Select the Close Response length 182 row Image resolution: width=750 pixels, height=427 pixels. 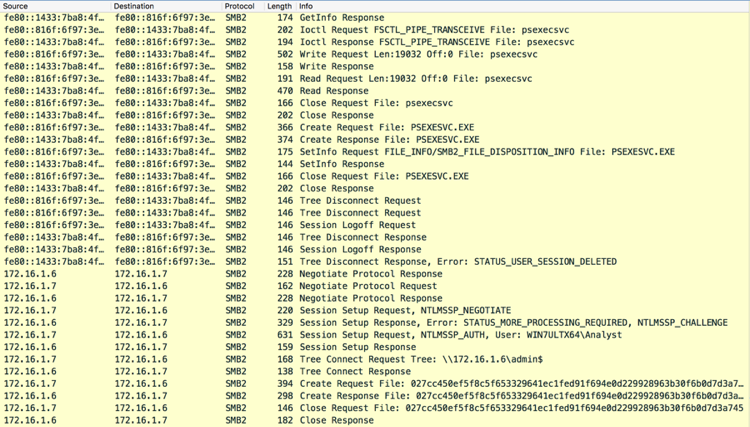[x=375, y=420]
